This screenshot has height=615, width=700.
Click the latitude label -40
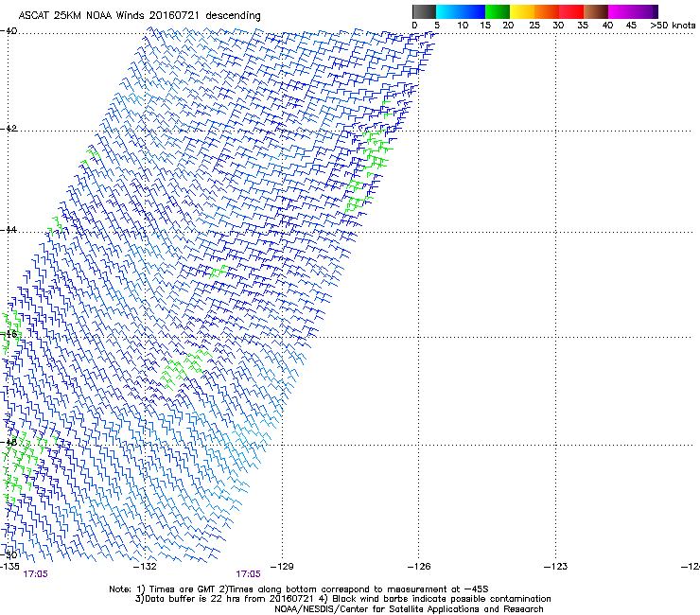[9, 31]
